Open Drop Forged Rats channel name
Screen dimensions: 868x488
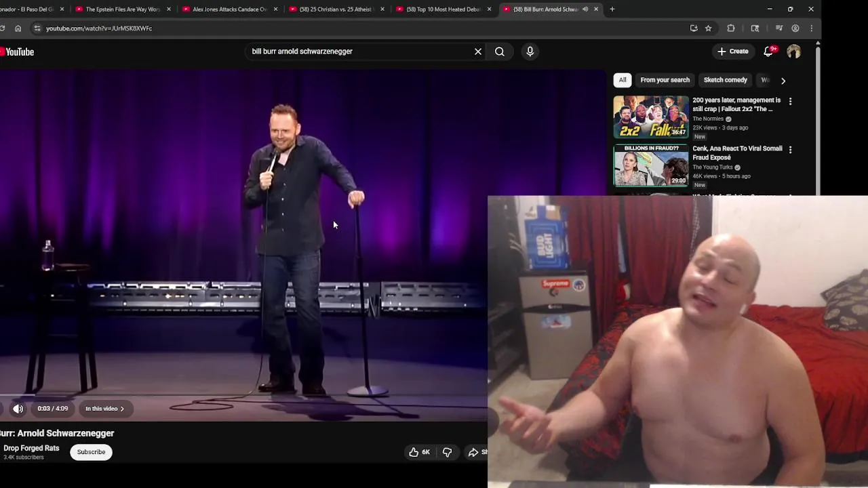pos(31,448)
